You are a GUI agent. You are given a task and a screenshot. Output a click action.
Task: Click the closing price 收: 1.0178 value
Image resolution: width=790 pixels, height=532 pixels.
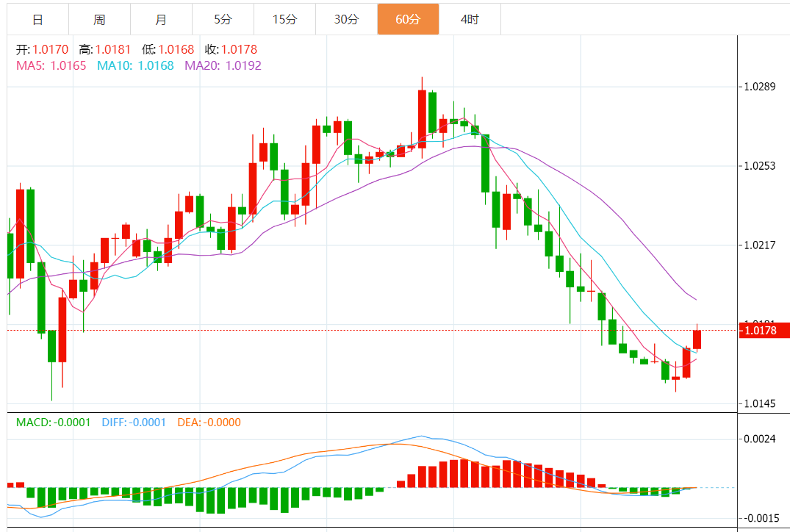231,49
